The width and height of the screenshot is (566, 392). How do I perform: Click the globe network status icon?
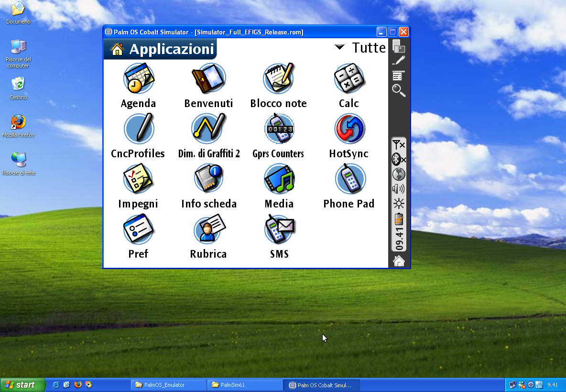[399, 174]
